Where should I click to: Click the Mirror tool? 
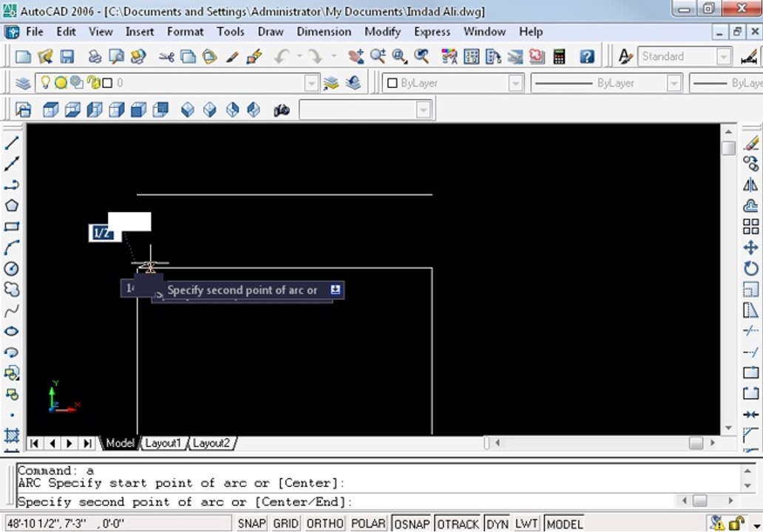(x=751, y=185)
